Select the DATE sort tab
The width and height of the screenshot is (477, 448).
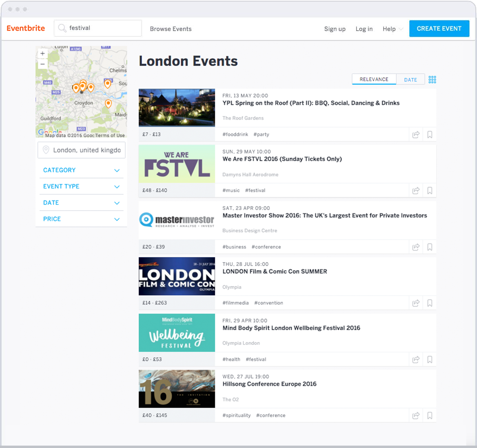(x=411, y=80)
